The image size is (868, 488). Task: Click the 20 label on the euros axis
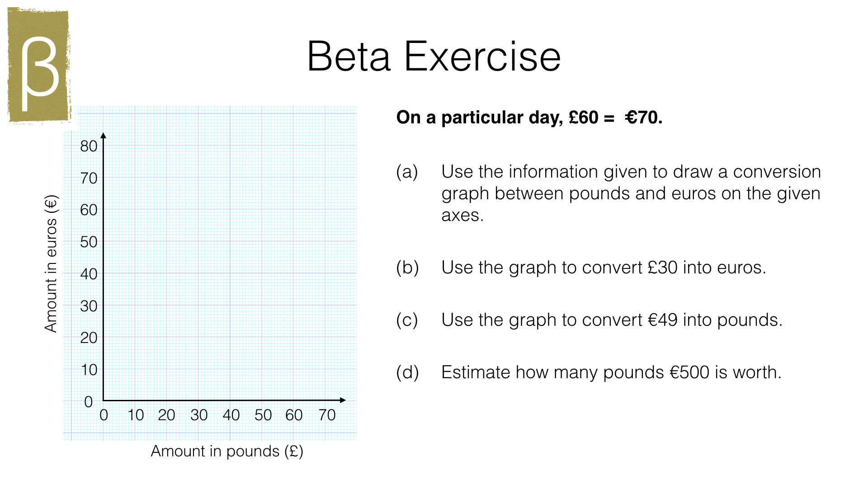coord(89,338)
